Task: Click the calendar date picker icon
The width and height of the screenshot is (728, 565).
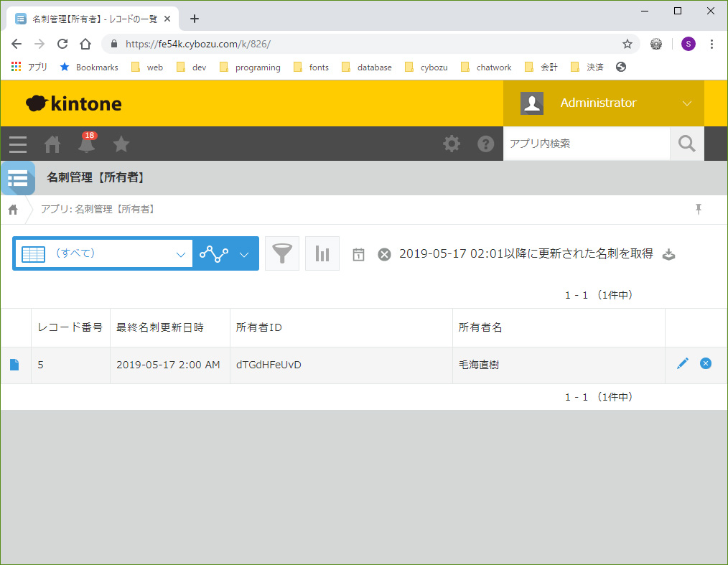Action: 359,254
